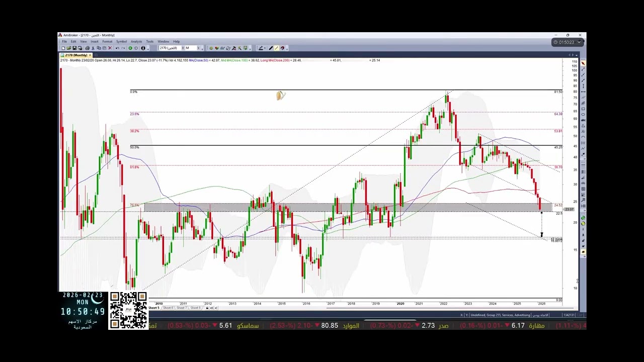Click the Cut scissors icon
This screenshot has width=644, height=362.
pos(93,48)
